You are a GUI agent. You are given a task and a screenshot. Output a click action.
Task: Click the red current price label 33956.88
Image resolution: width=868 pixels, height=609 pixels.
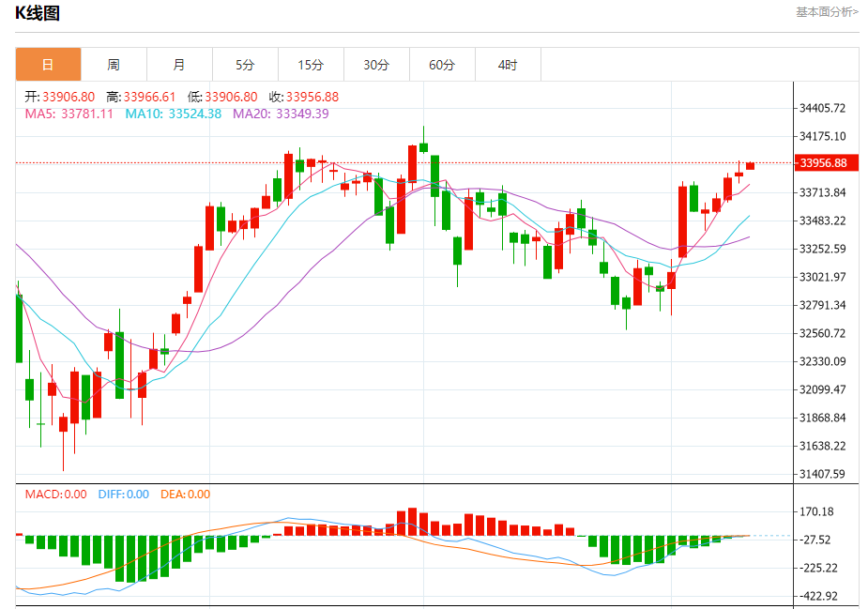[826, 162]
